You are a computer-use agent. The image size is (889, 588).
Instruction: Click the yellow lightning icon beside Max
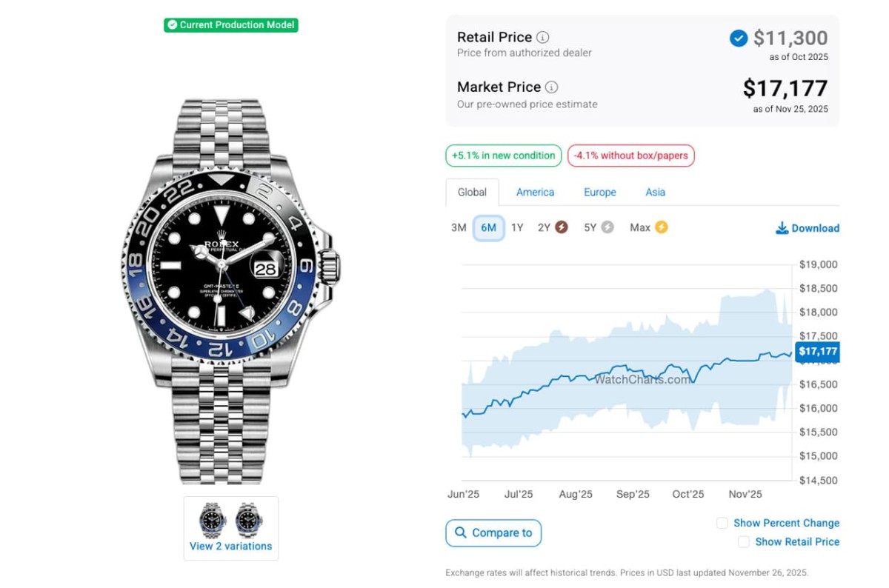[x=661, y=227]
